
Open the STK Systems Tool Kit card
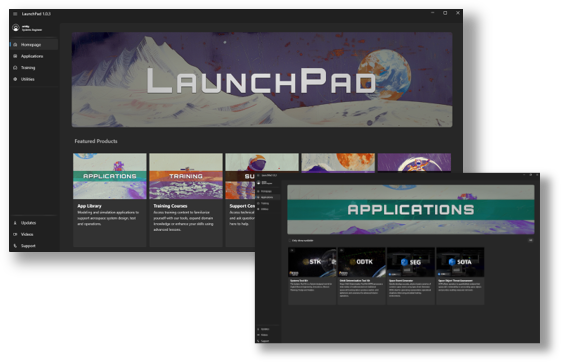point(312,276)
